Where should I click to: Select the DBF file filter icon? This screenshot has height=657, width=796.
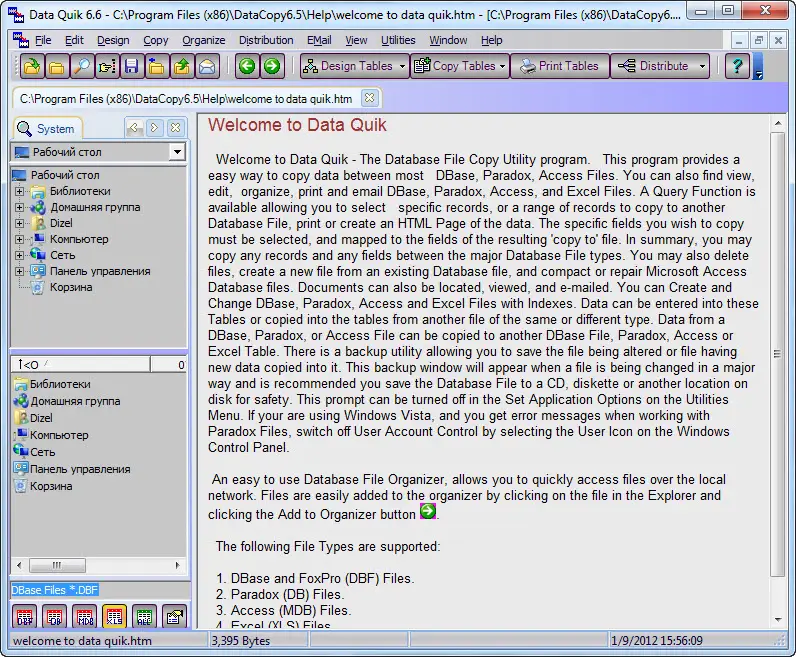[x=25, y=616]
